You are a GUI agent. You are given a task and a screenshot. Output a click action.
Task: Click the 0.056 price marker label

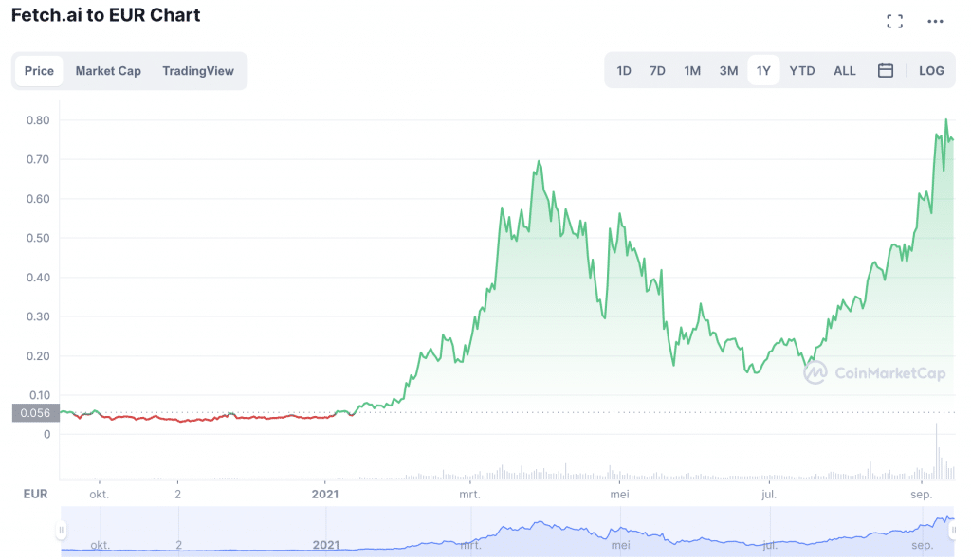point(36,413)
